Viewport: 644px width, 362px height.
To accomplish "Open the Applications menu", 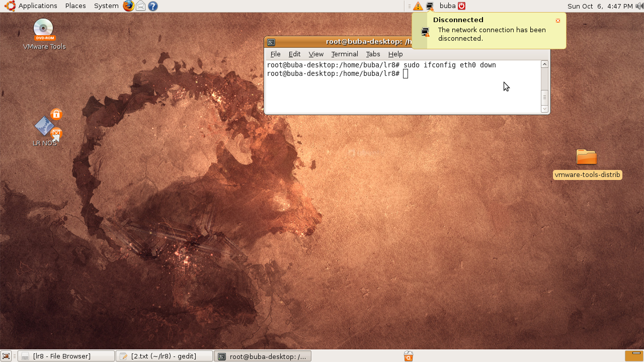I will point(31,6).
